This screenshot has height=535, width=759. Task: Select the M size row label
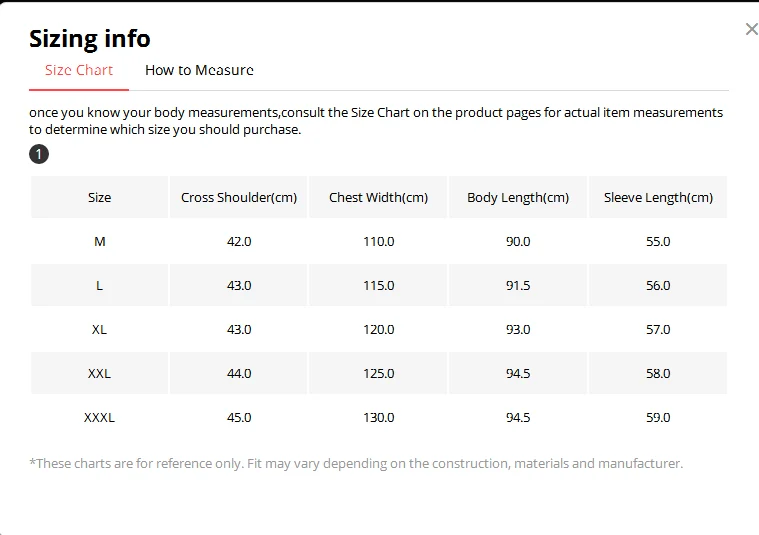click(99, 242)
